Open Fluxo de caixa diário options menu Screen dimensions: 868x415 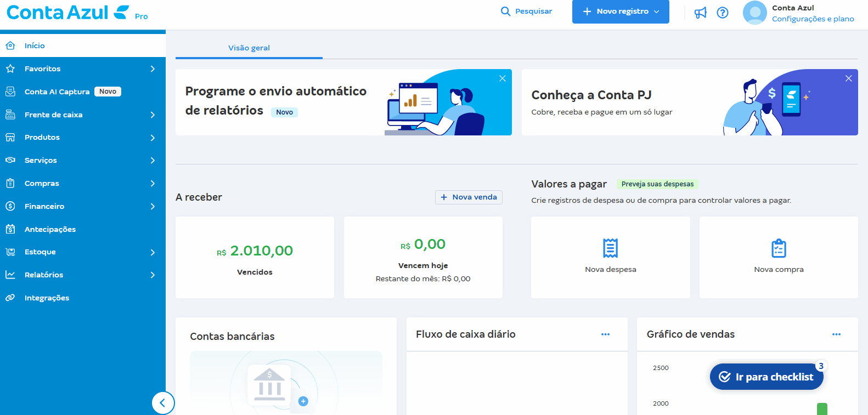tap(605, 334)
